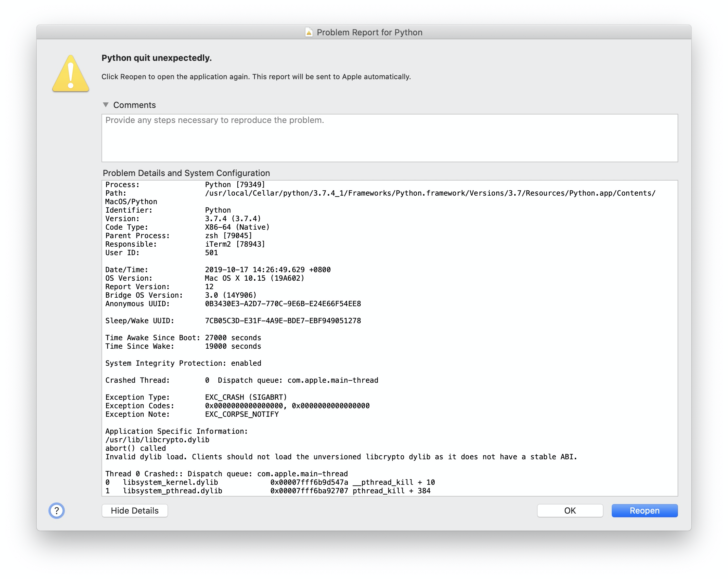Image resolution: width=728 pixels, height=579 pixels.
Task: Reopen the Python application
Action: (645, 511)
